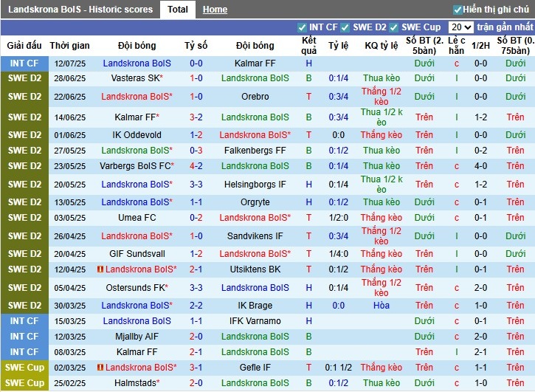Click the 1/2H column header
Image resolution: width=535 pixels, height=392 pixels.
click(x=480, y=46)
